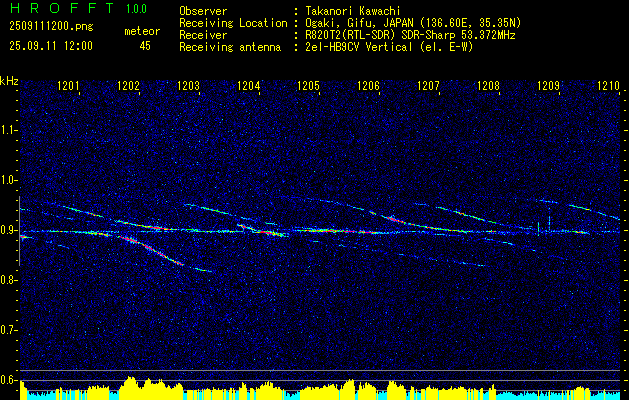Click the 0.8 kHz axis label
Screen dimensions: 629x400
(x=9, y=280)
